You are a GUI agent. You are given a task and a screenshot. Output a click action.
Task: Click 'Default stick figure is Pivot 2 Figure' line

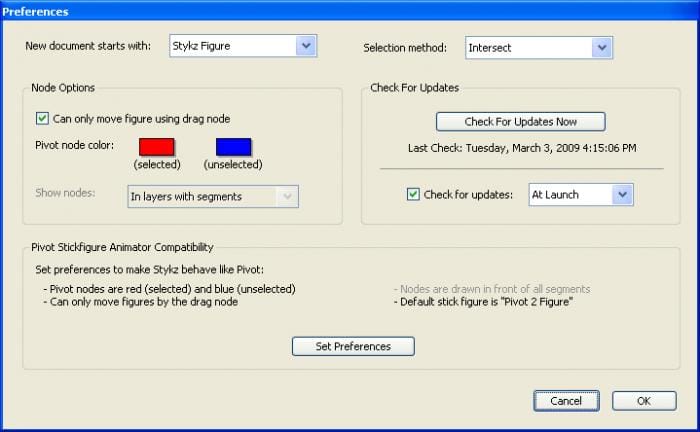(483, 302)
